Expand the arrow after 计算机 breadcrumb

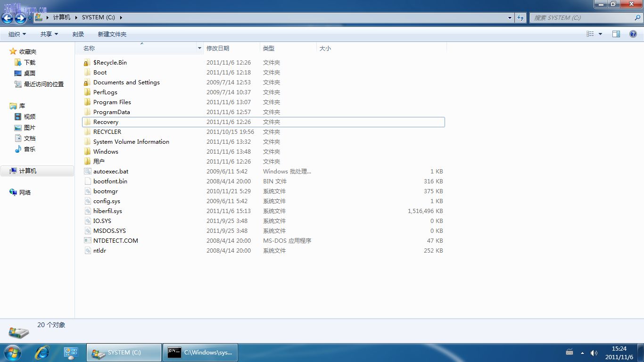tap(76, 17)
